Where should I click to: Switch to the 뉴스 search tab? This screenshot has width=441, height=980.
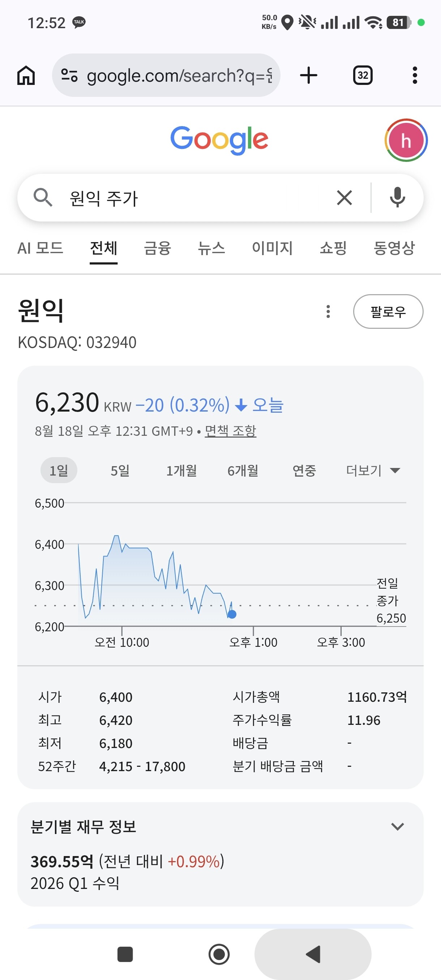pos(211,248)
